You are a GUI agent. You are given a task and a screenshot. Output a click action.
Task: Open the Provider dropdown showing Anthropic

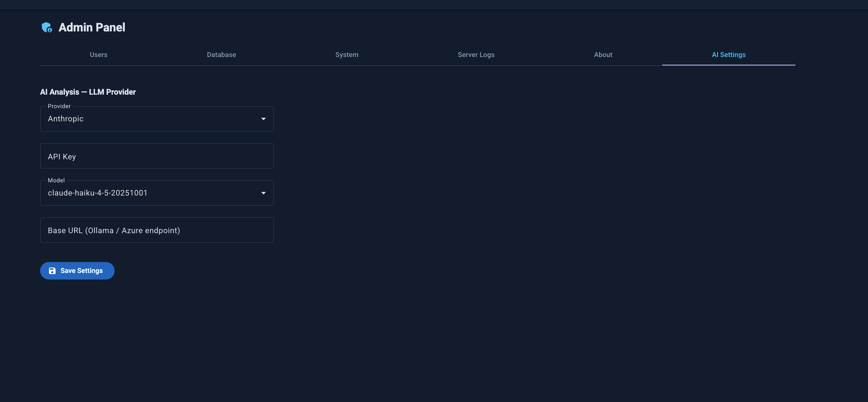tap(157, 119)
